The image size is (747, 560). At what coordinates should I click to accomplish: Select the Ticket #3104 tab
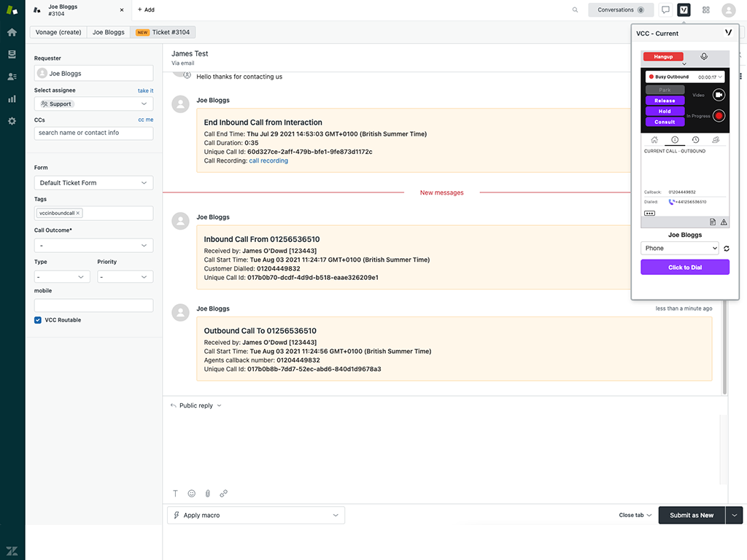[165, 33]
